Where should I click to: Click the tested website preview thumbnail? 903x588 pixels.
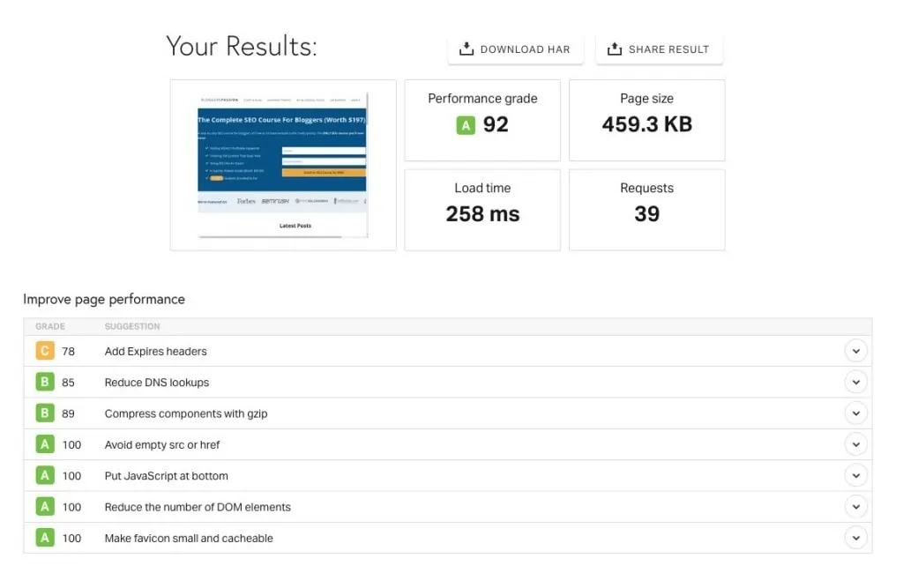point(282,164)
